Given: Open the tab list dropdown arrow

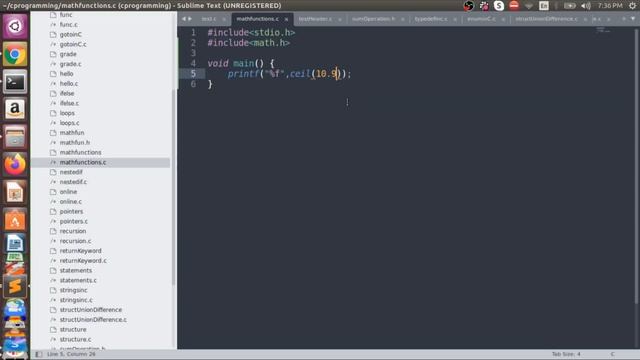Looking at the screenshot, I should tap(633, 19).
